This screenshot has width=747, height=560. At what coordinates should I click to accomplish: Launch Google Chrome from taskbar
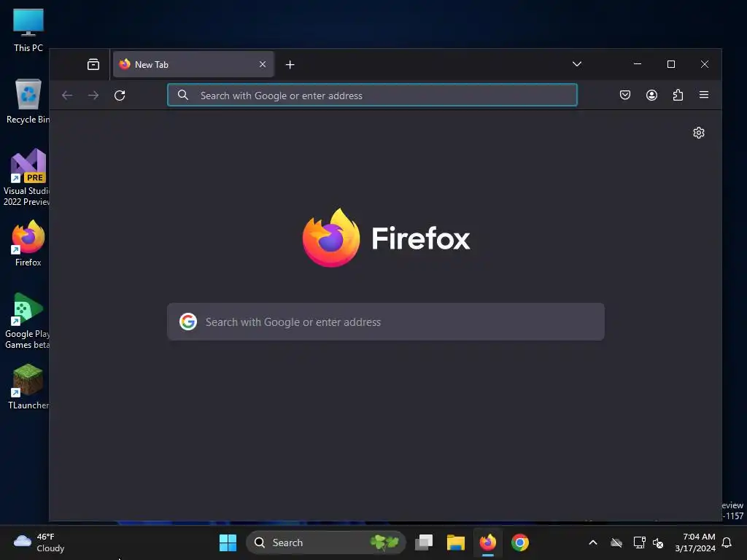pyautogui.click(x=519, y=542)
